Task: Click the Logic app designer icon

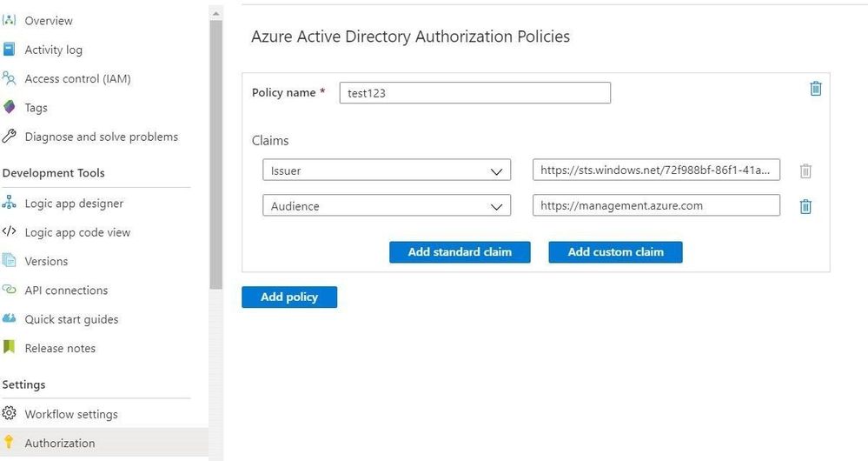Action: (9, 203)
